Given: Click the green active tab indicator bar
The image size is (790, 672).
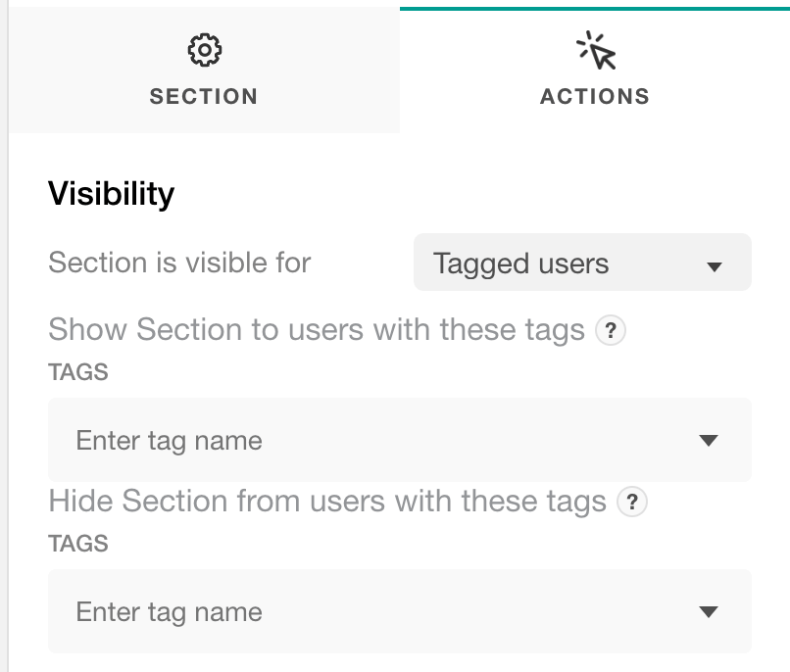Looking at the screenshot, I should point(595,9).
